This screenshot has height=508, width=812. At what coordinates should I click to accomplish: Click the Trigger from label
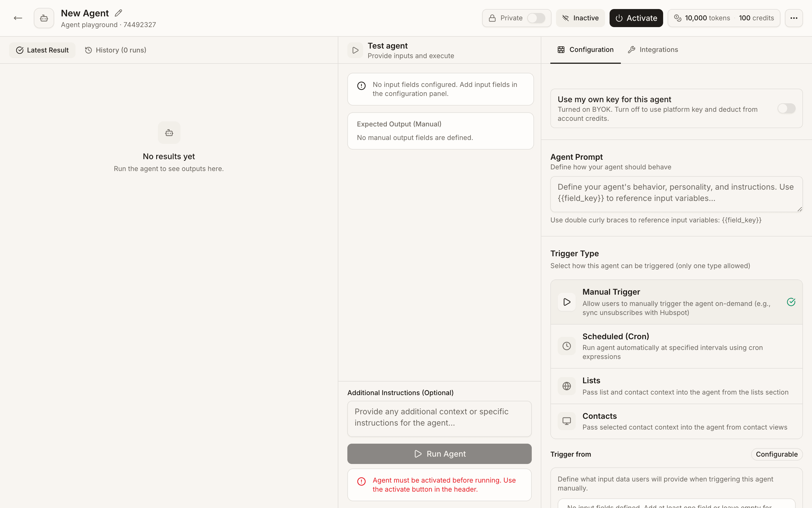point(571,454)
